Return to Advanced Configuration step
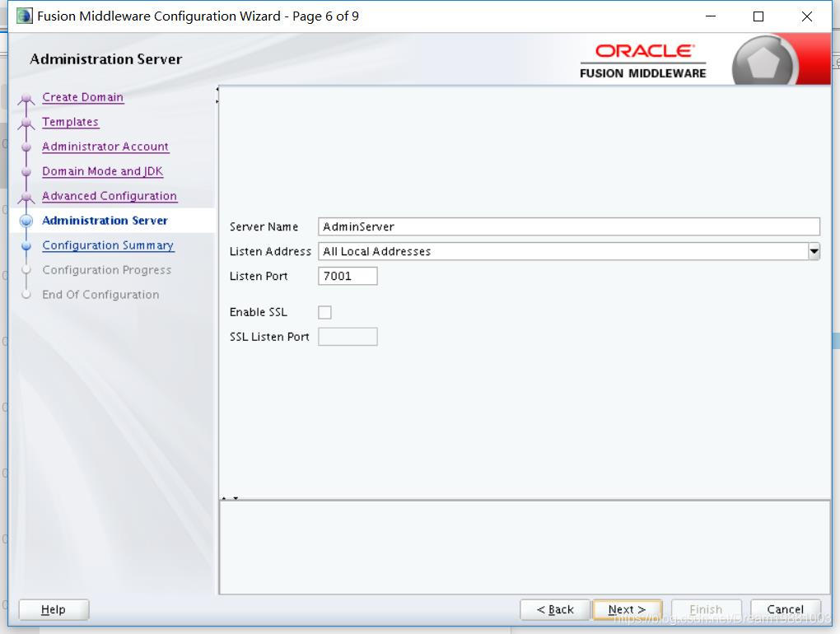Screen dimensions: 840x634 coord(110,196)
